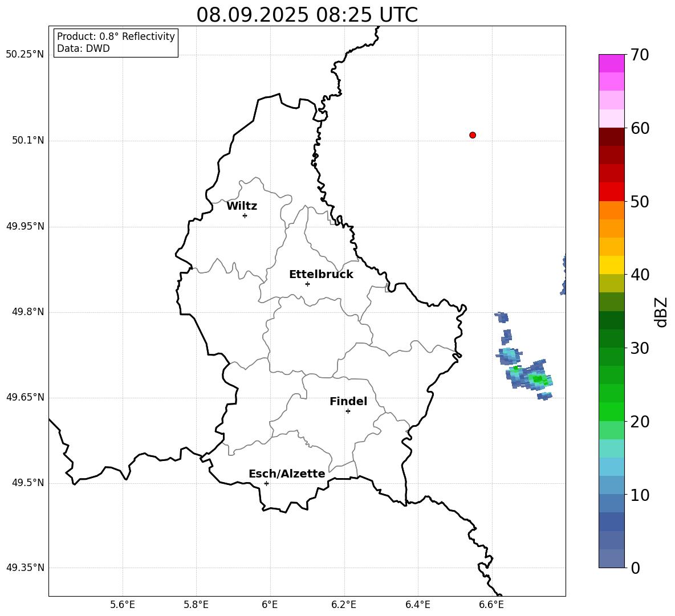Image resolution: width=675 pixels, height=616 pixels.
Task: Click the bright red 50 dBZ color band
Action: 612,192
